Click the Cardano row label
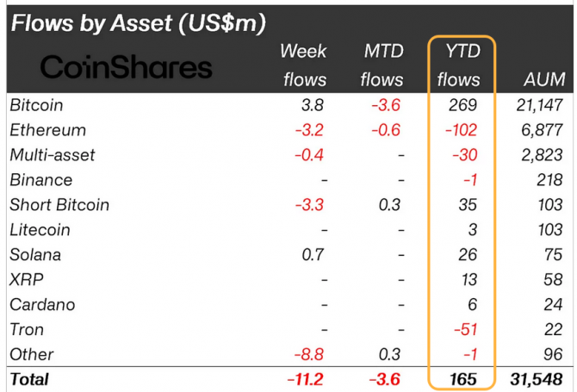 (x=42, y=305)
